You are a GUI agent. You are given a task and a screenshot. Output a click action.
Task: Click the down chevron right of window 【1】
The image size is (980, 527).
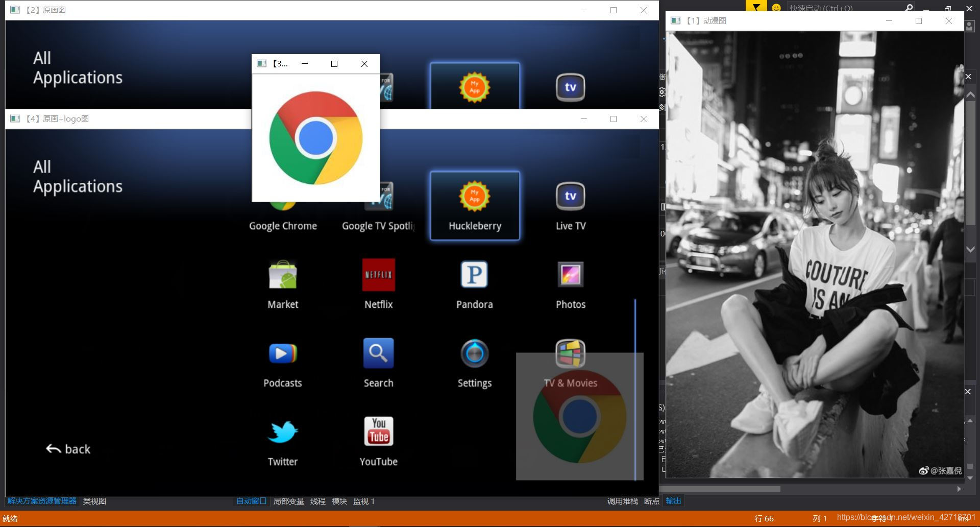pyautogui.click(x=970, y=249)
